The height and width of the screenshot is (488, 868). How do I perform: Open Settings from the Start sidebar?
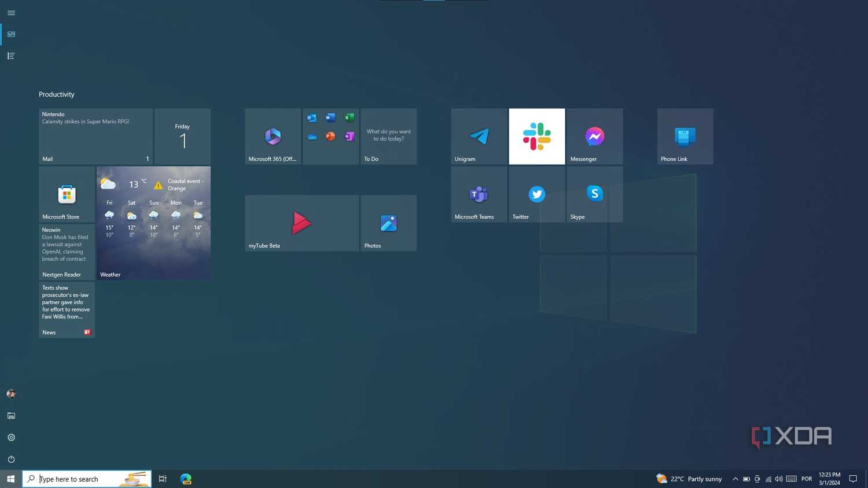11,438
